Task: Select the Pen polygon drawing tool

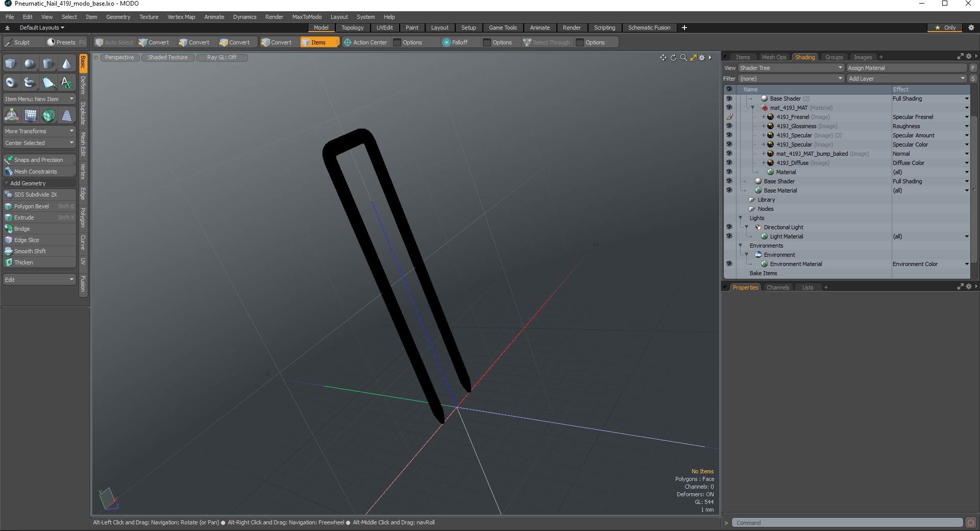Action: 48,82
